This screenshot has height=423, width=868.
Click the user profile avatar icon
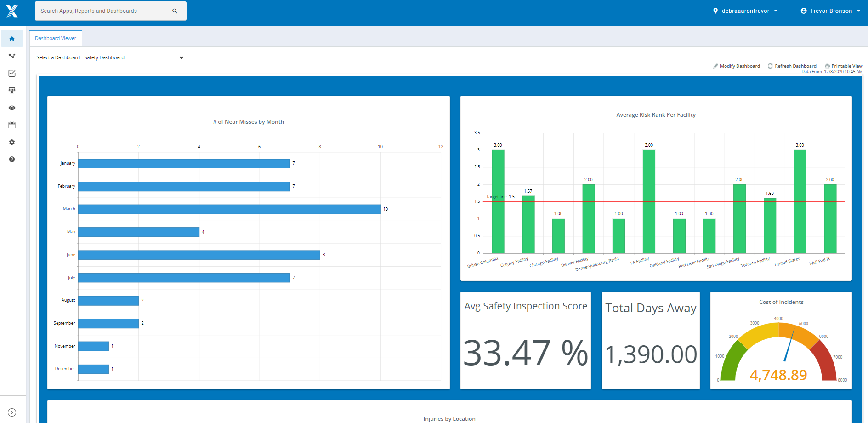pos(804,11)
